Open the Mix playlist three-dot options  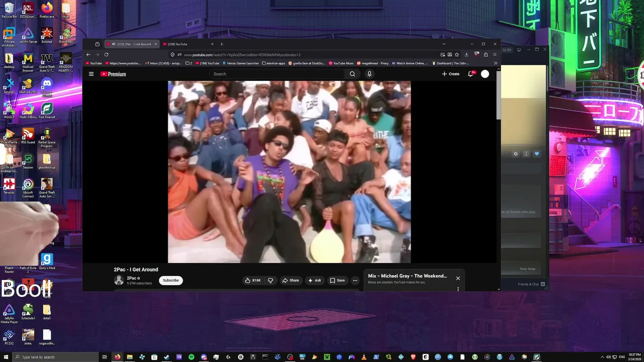pyautogui.click(x=458, y=289)
